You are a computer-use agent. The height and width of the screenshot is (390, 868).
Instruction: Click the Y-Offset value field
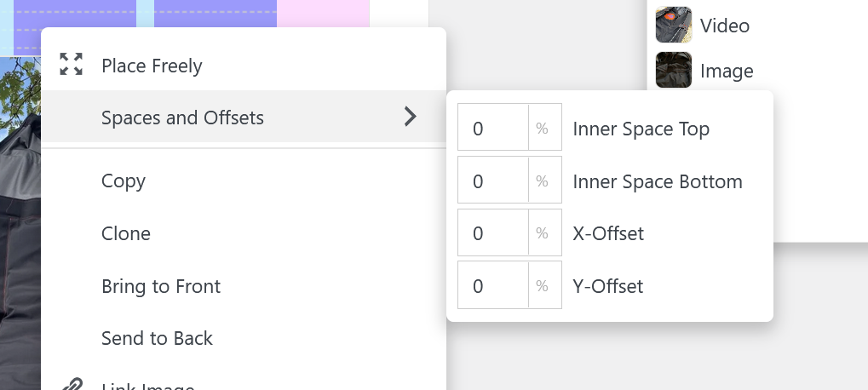492,286
